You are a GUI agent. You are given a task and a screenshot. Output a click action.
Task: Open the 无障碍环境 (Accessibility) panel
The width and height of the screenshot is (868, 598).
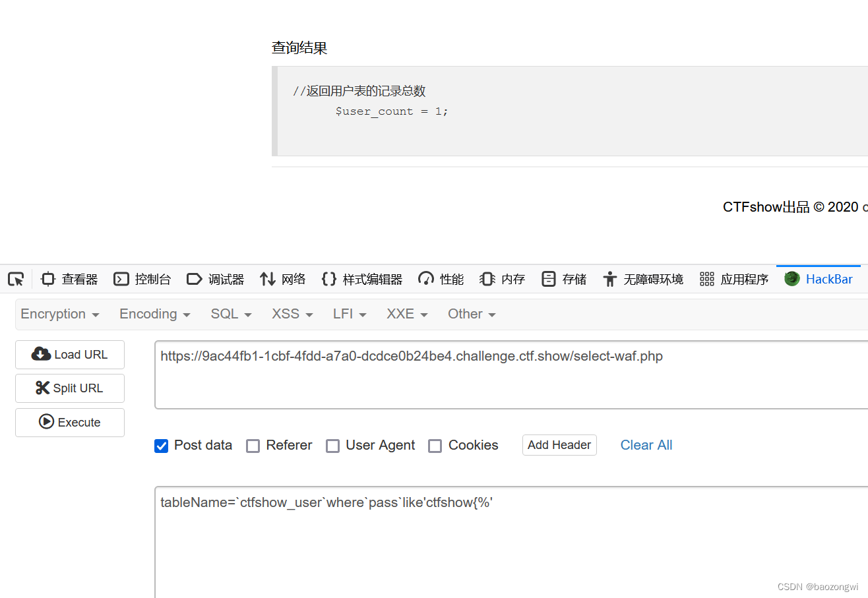[643, 279]
